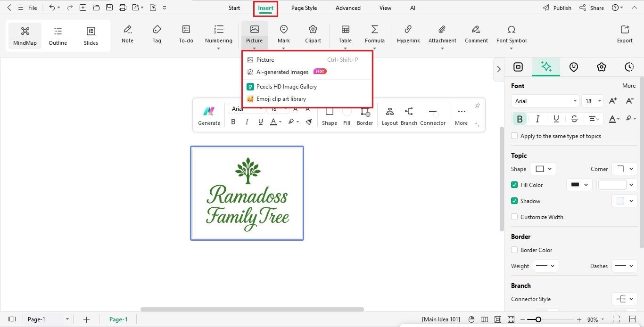Uncheck the Fill Color checkbox
The width and height of the screenshot is (644, 327).
514,185
